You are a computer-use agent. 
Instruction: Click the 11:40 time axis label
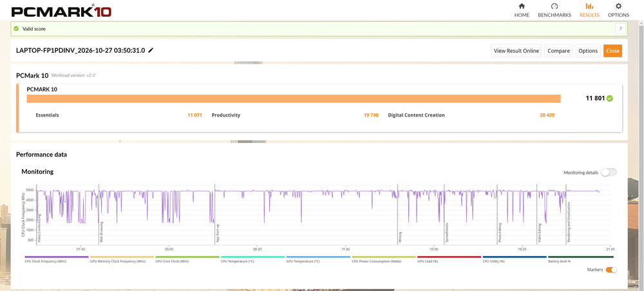click(x=345, y=249)
